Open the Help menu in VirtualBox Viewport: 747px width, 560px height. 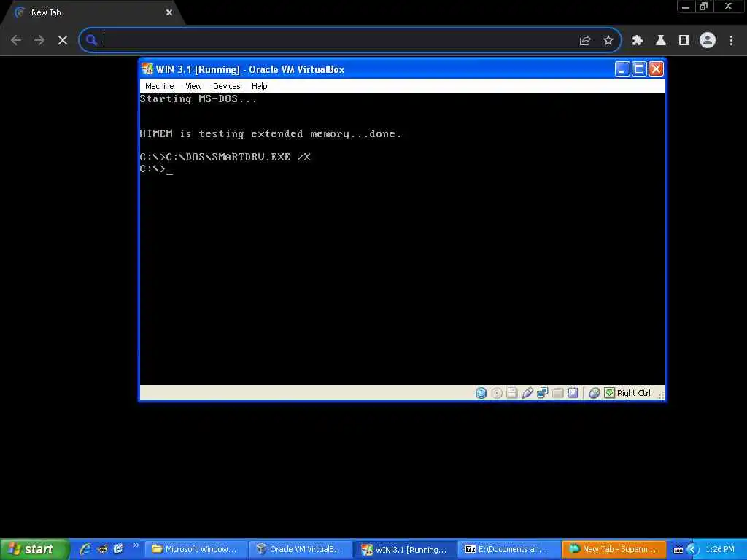tap(259, 86)
